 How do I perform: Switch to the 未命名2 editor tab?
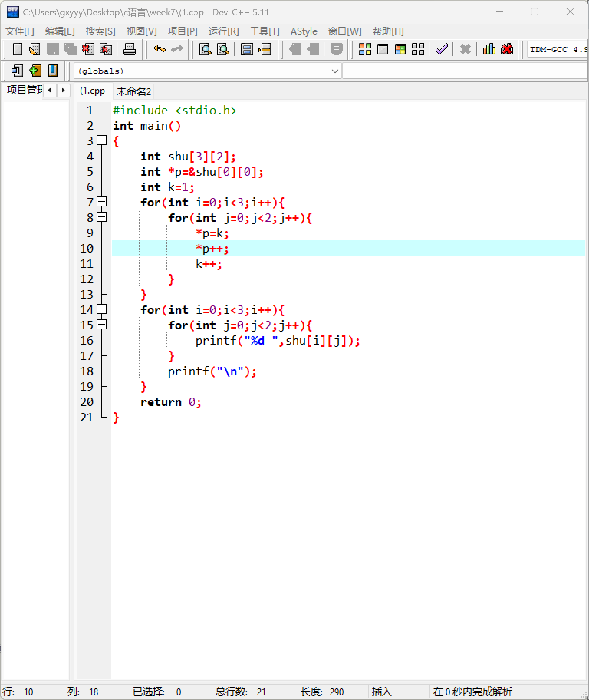tap(133, 91)
